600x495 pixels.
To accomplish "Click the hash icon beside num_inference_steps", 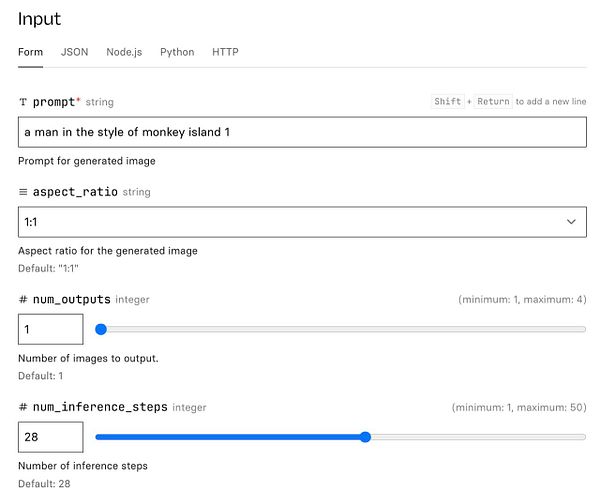I will click(23, 407).
